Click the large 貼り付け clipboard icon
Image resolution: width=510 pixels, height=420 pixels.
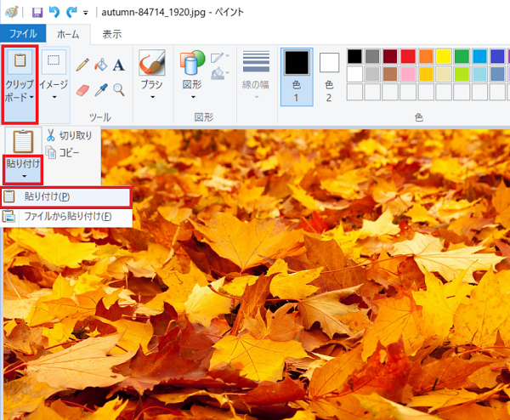(23, 141)
